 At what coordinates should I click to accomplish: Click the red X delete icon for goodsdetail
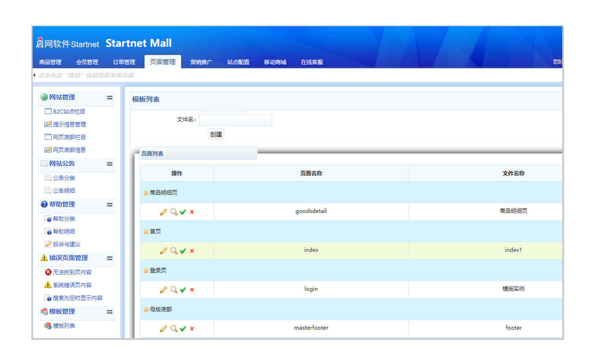click(192, 212)
